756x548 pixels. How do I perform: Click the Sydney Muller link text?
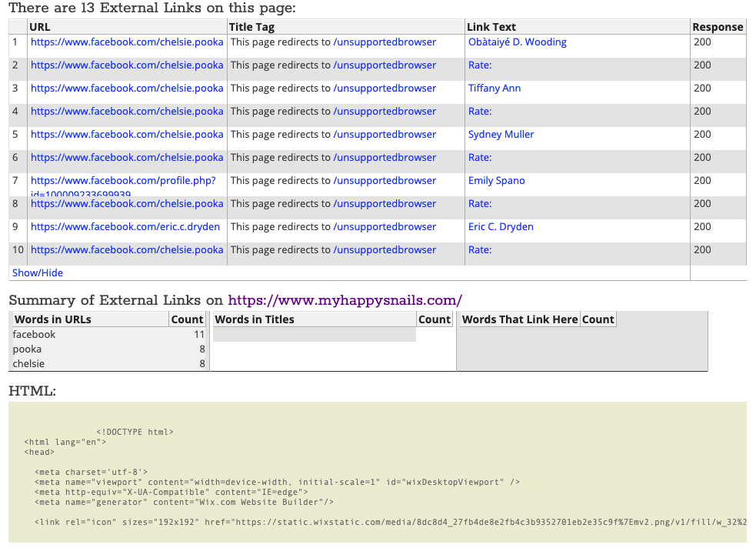(501, 135)
